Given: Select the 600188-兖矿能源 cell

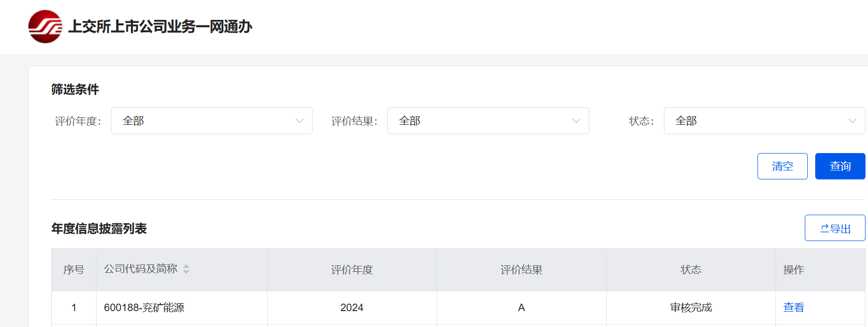Looking at the screenshot, I should (x=144, y=308).
